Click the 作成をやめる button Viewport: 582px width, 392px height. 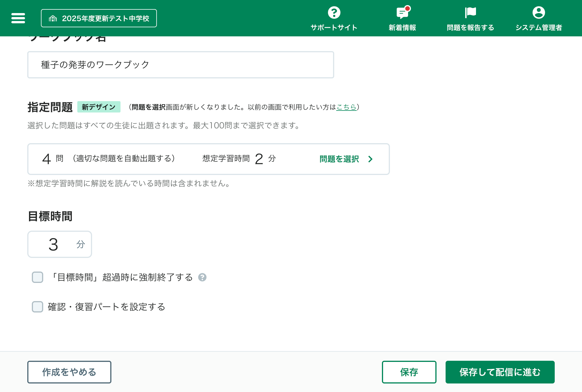coord(69,372)
